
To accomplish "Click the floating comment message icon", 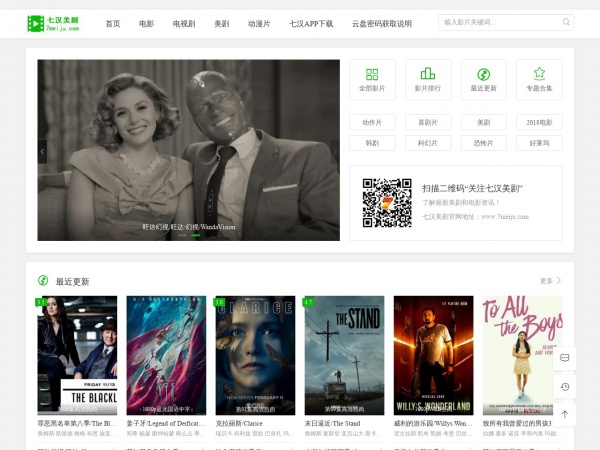I will coord(564,358).
